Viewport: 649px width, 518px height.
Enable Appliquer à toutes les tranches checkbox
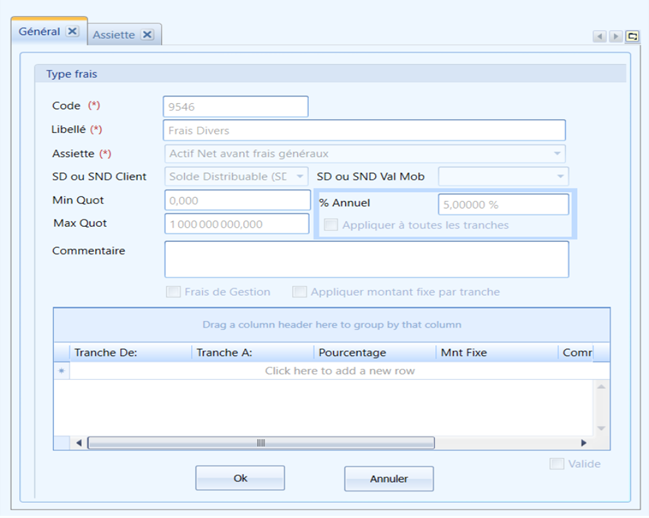(x=331, y=225)
